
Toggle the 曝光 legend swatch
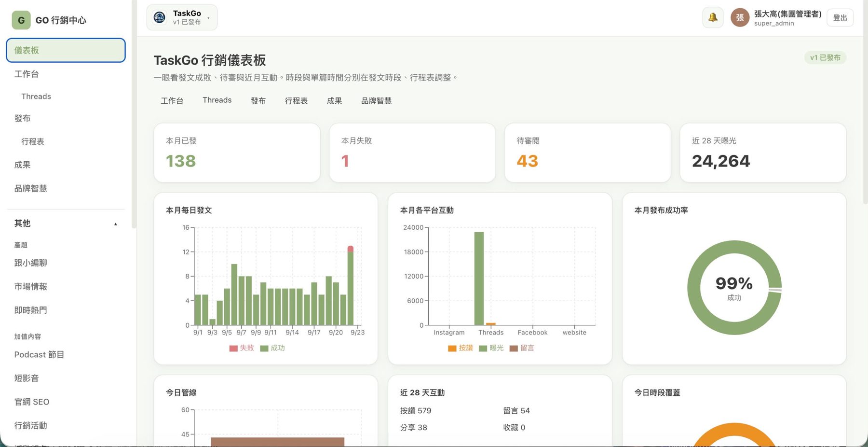point(483,349)
